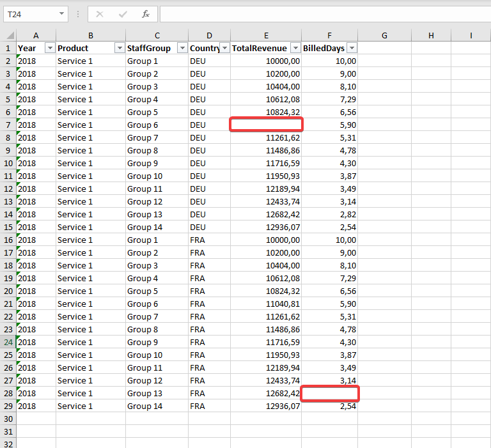Select the empty TotalRevenue cell in row 7
This screenshot has height=448, width=491.
click(266, 125)
